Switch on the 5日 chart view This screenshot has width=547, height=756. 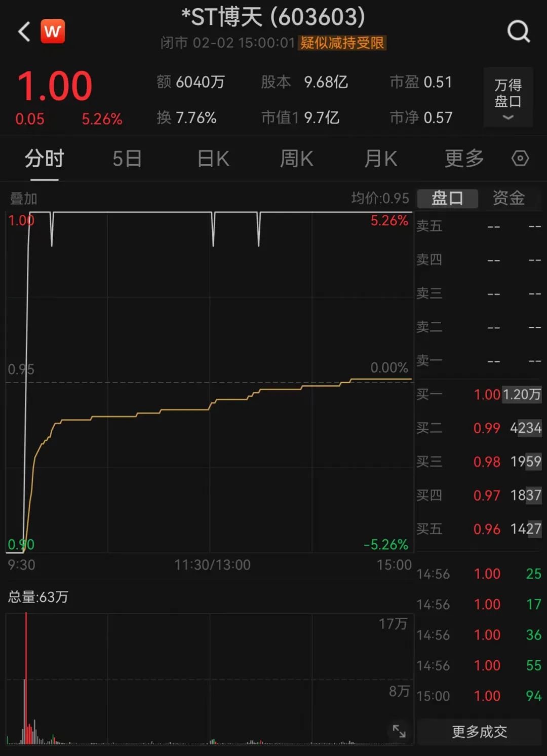pos(127,159)
